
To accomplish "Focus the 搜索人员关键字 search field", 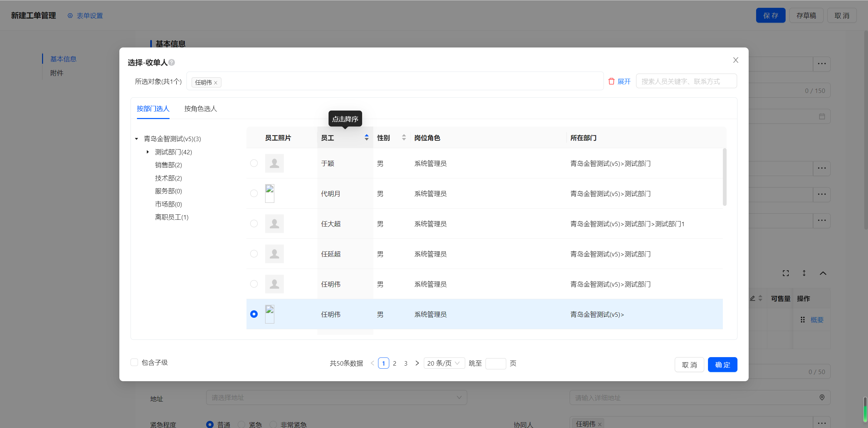I will [686, 81].
